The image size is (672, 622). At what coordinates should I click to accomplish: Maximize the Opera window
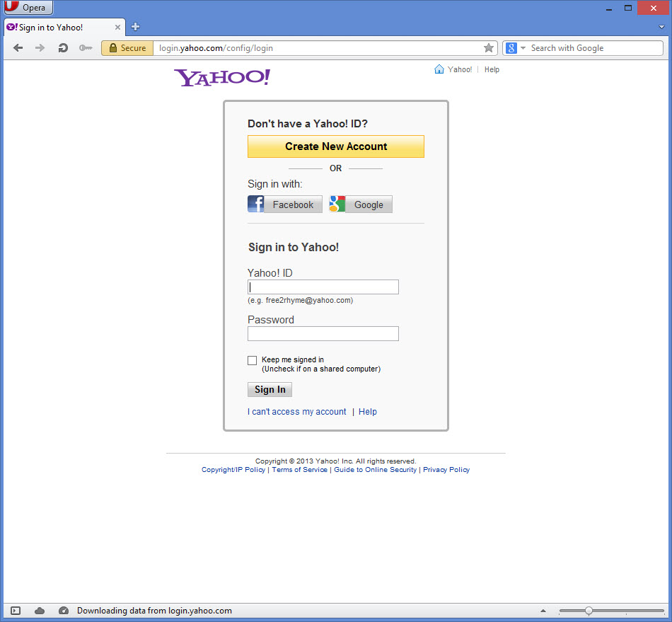pyautogui.click(x=628, y=8)
